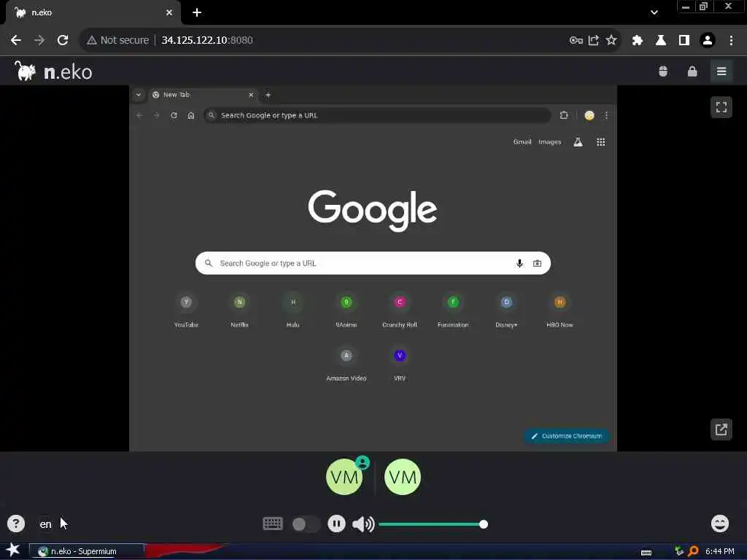Open the virtual keyboard icon
Image resolution: width=747 pixels, height=560 pixels.
point(273,524)
